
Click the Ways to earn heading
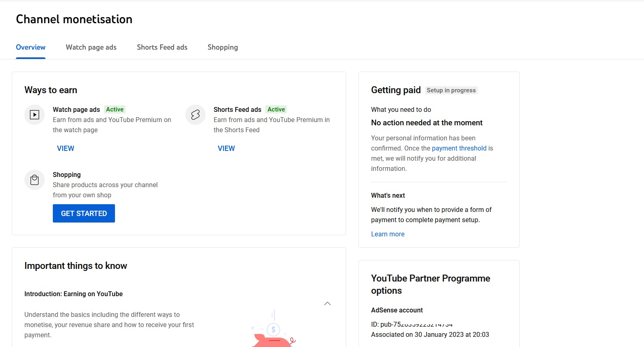tap(51, 90)
